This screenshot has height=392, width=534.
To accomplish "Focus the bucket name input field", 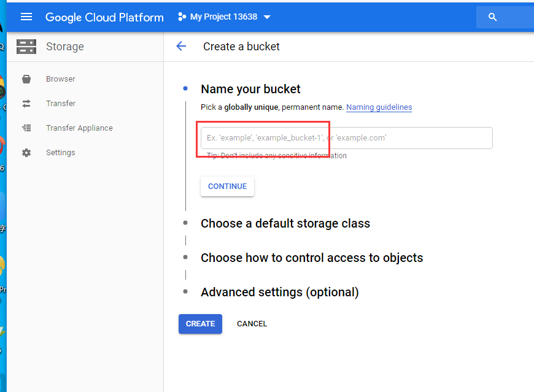I will pyautogui.click(x=347, y=138).
